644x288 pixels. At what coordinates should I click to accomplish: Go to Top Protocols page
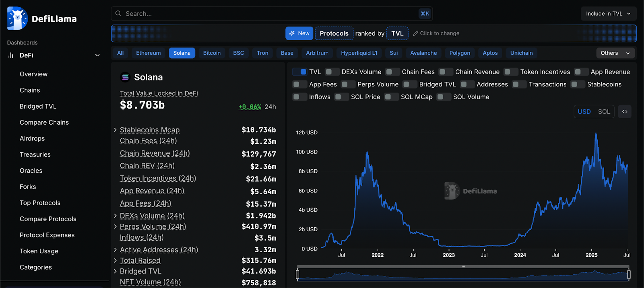click(x=40, y=203)
